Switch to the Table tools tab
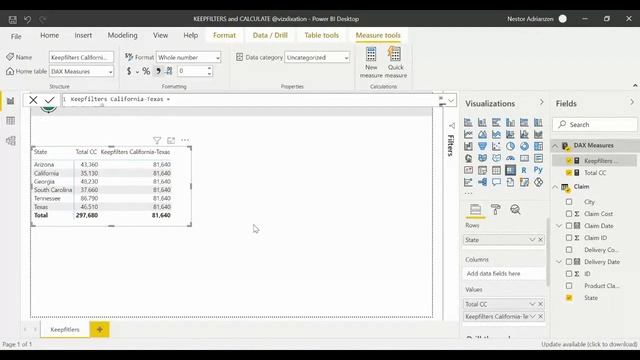The height and width of the screenshot is (360, 640). pyautogui.click(x=322, y=36)
